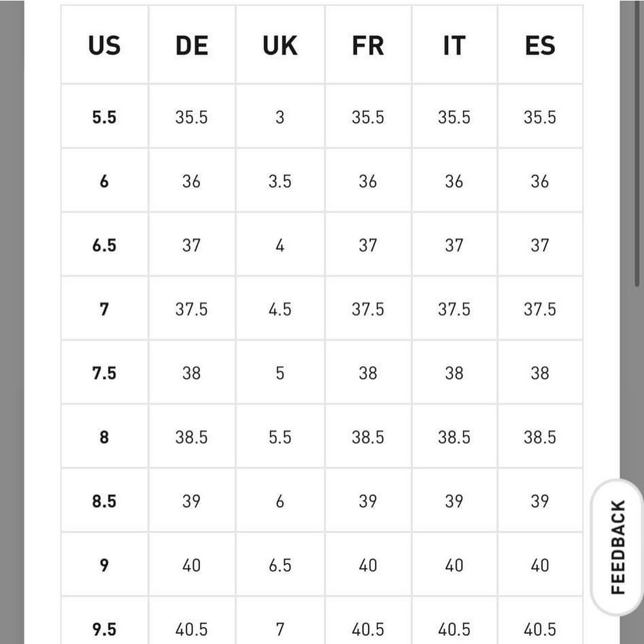The height and width of the screenshot is (644, 644).
Task: Click UK size 3 cell
Action: tap(280, 118)
